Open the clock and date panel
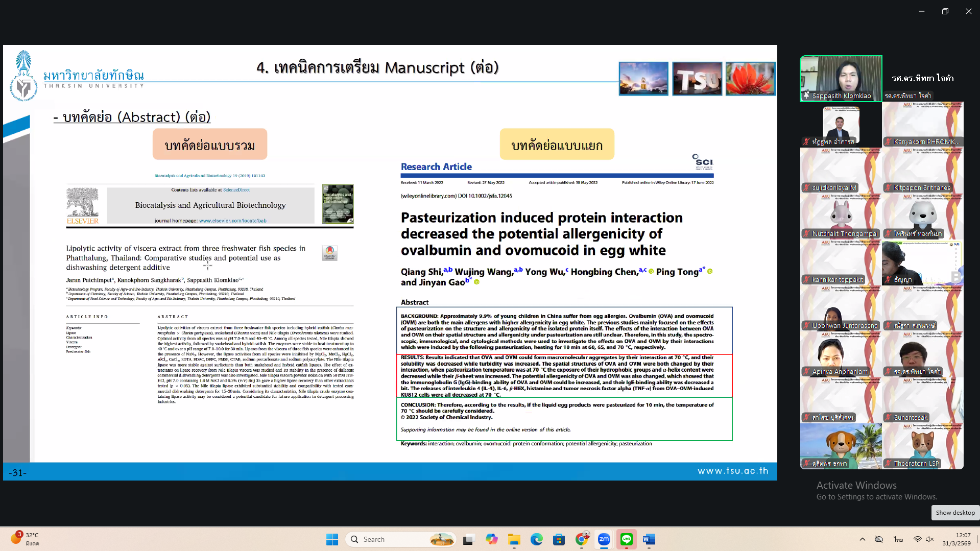Image resolution: width=980 pixels, height=551 pixels. pyautogui.click(x=957, y=539)
